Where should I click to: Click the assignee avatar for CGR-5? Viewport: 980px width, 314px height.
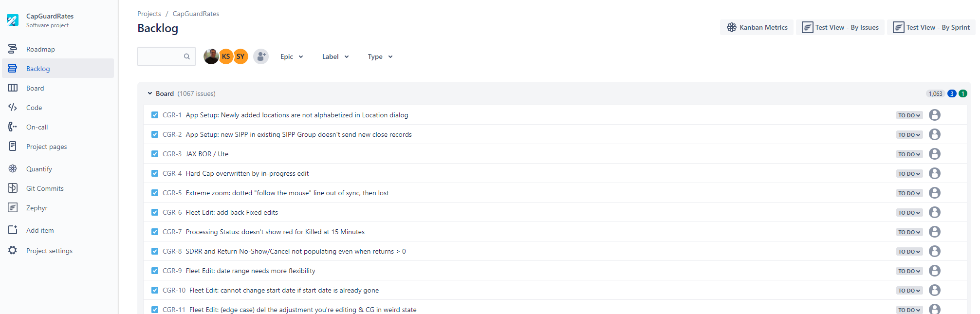pyautogui.click(x=934, y=193)
